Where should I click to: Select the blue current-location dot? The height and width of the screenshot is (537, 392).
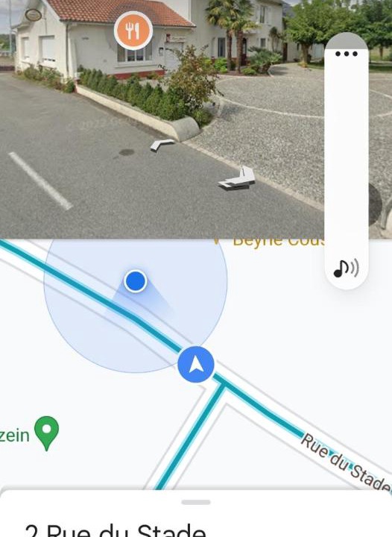tap(136, 281)
